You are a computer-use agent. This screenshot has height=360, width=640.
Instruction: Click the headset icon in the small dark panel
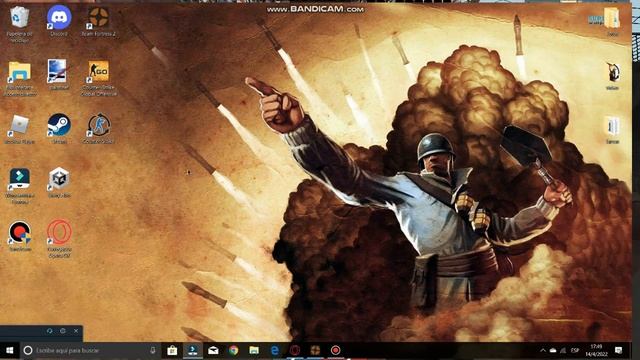[49, 331]
